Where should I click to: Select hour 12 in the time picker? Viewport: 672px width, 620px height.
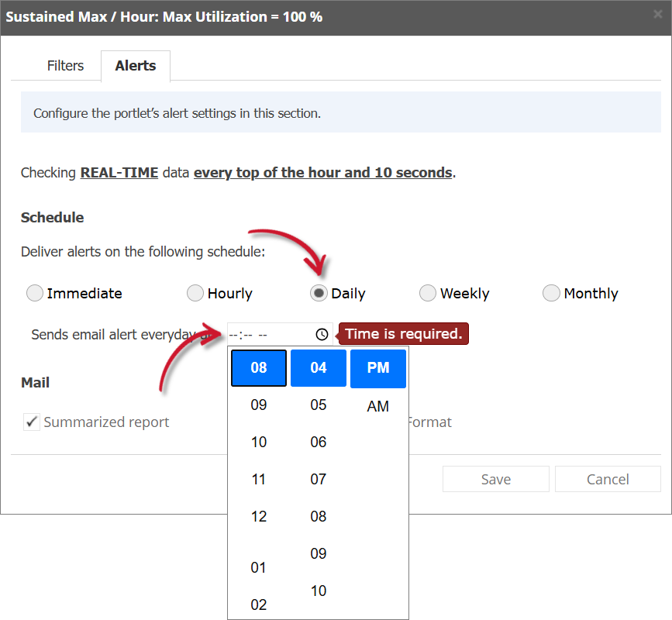(258, 516)
